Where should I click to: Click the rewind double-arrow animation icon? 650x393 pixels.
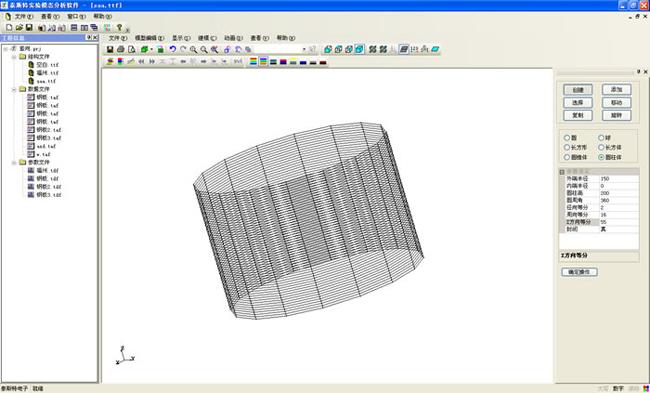coord(141,61)
